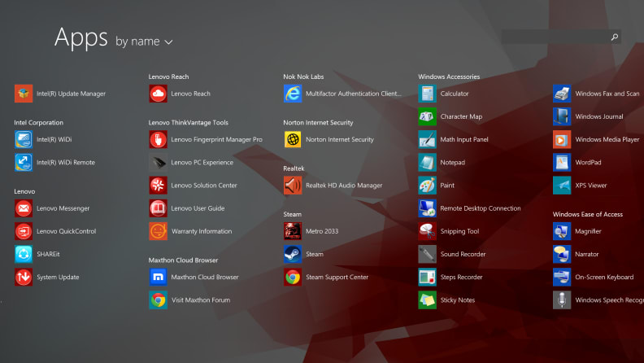This screenshot has width=644, height=363.
Task: Open the XPS Viewer icon
Action: (x=562, y=186)
